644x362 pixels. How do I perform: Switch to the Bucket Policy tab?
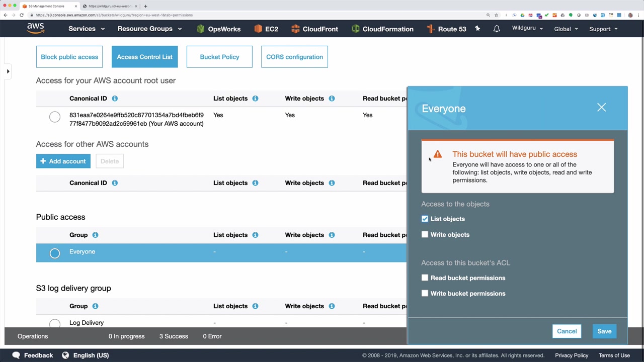coord(219,57)
